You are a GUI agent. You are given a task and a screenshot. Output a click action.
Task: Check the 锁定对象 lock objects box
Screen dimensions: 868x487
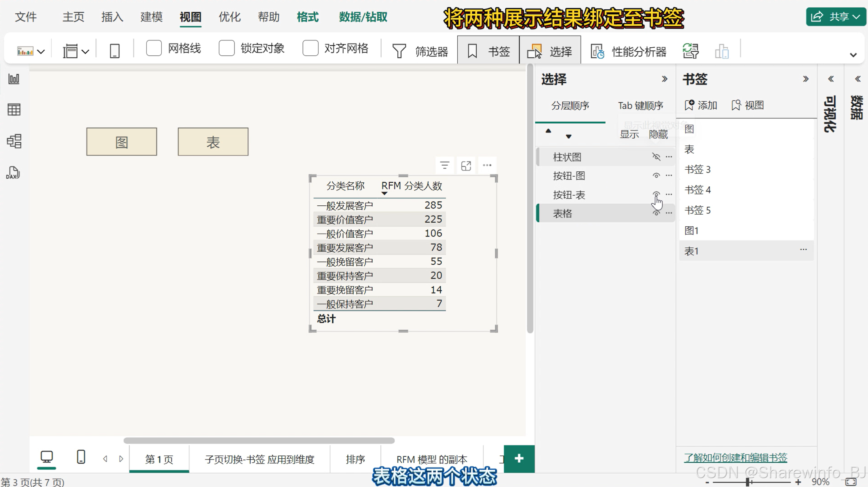[x=226, y=48]
